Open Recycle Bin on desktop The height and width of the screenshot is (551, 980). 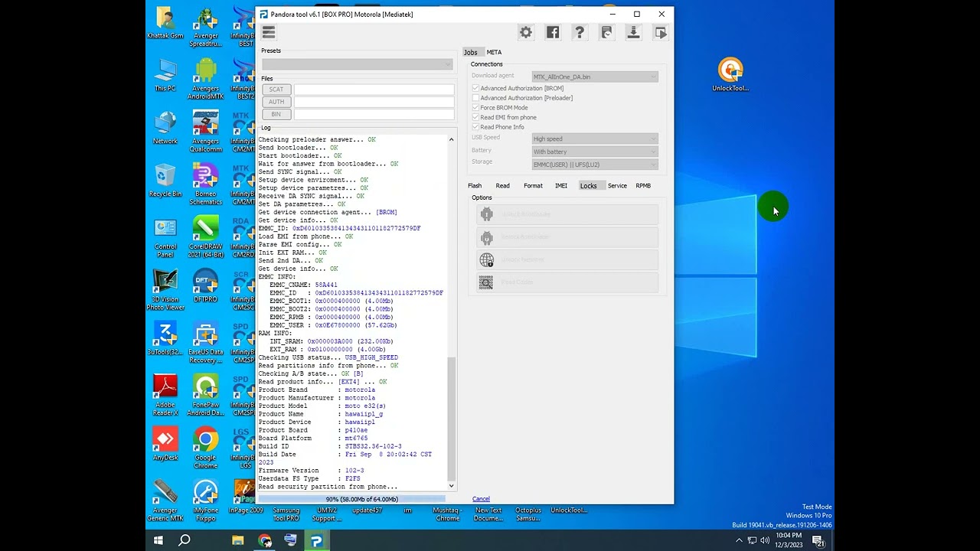(165, 181)
